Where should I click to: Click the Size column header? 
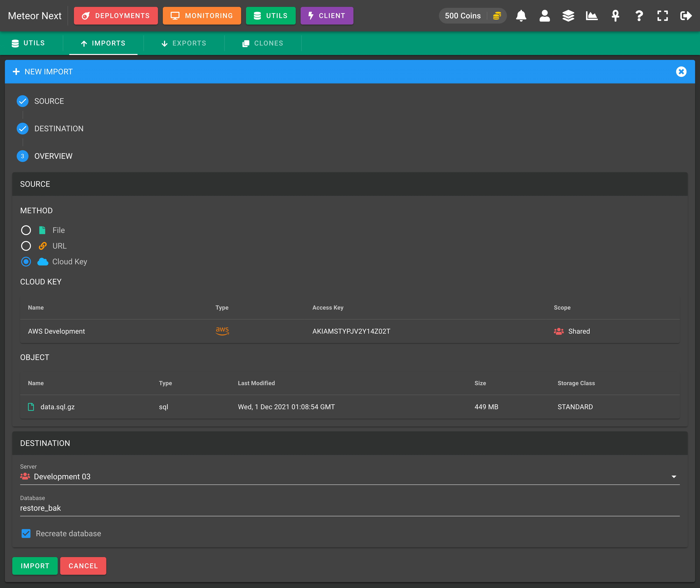click(x=480, y=383)
